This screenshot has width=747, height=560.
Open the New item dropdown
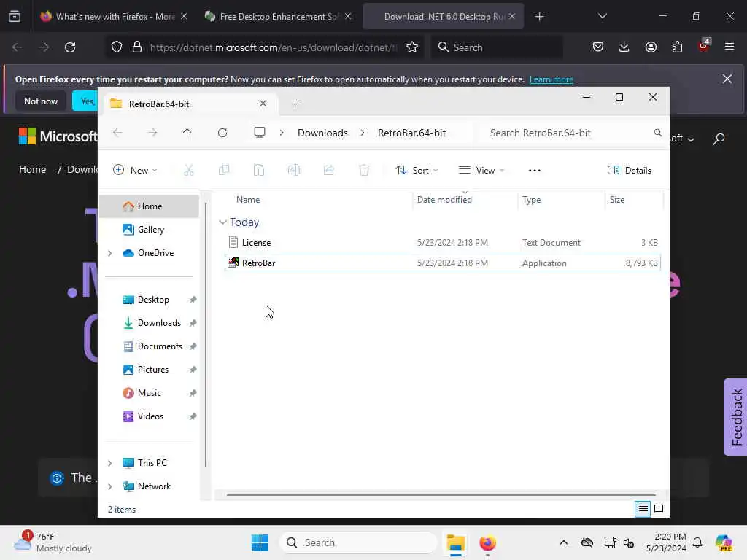tap(135, 170)
